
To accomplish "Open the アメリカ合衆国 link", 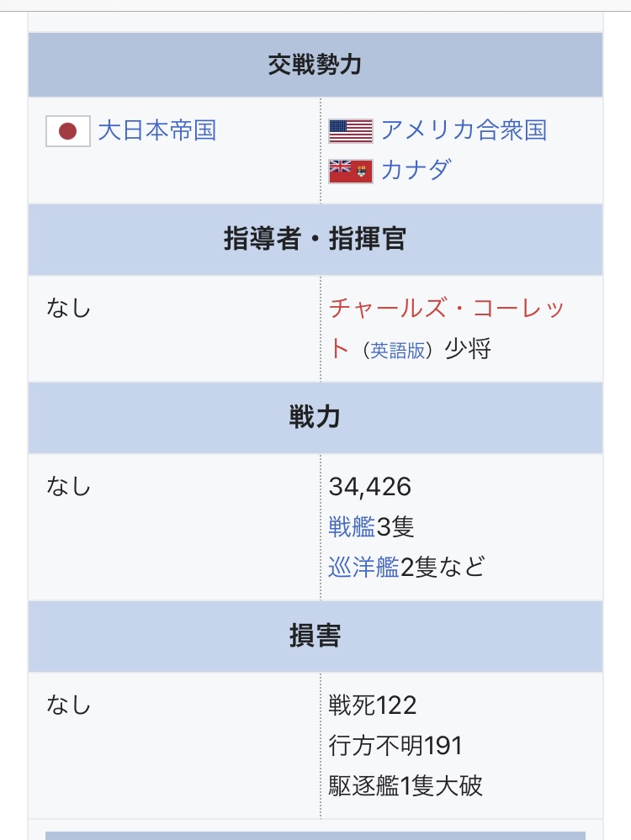I will 464,130.
